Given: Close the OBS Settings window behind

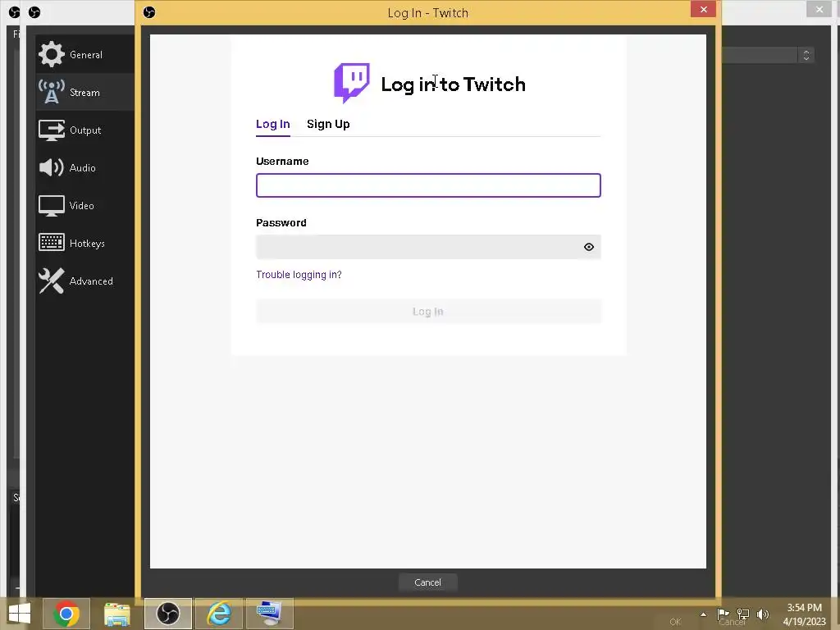Looking at the screenshot, I should (x=819, y=9).
